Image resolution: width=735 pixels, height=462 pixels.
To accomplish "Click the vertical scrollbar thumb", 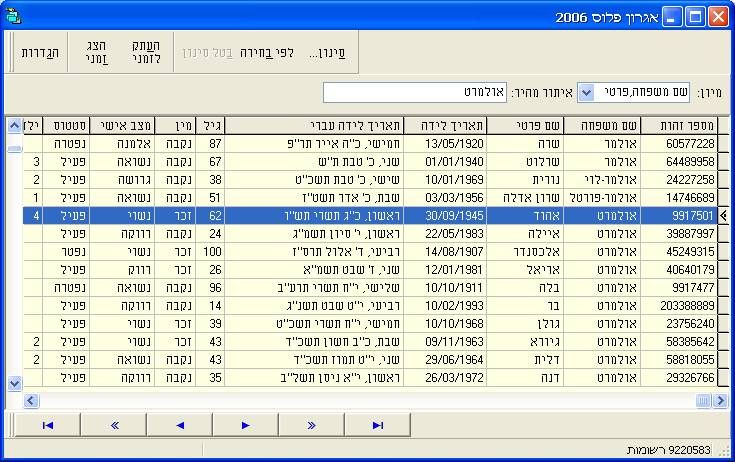I will 15,149.
